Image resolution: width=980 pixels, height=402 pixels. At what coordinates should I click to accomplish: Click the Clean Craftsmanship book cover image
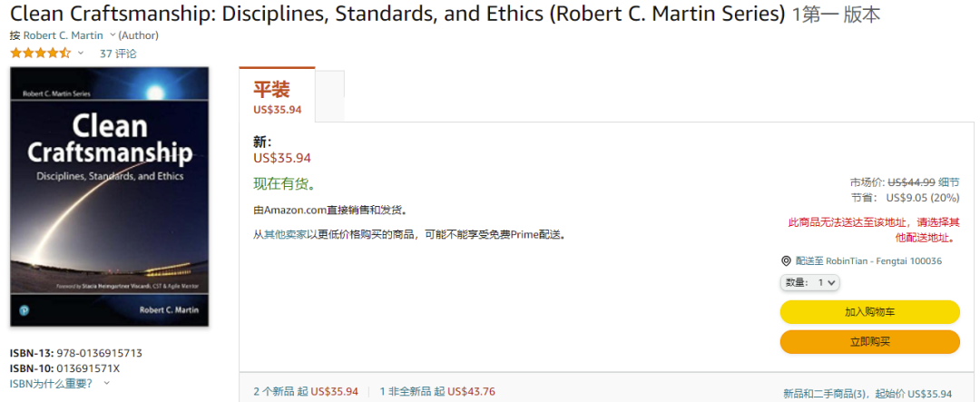tap(110, 196)
